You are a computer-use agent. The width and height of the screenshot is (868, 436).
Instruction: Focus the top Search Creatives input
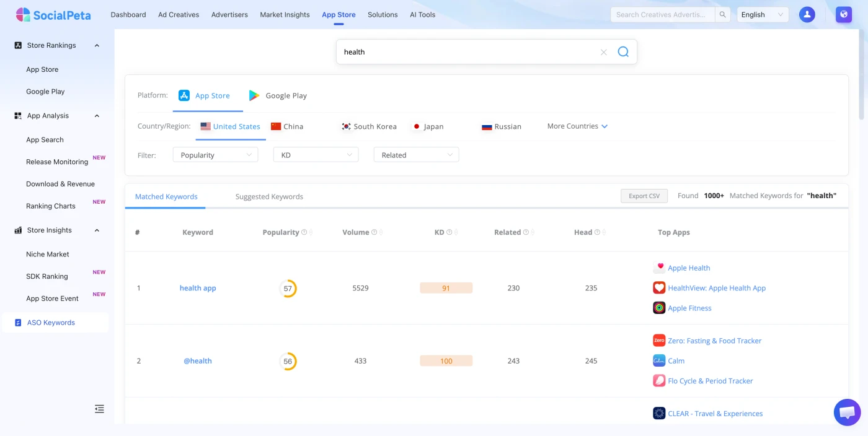pyautogui.click(x=663, y=15)
